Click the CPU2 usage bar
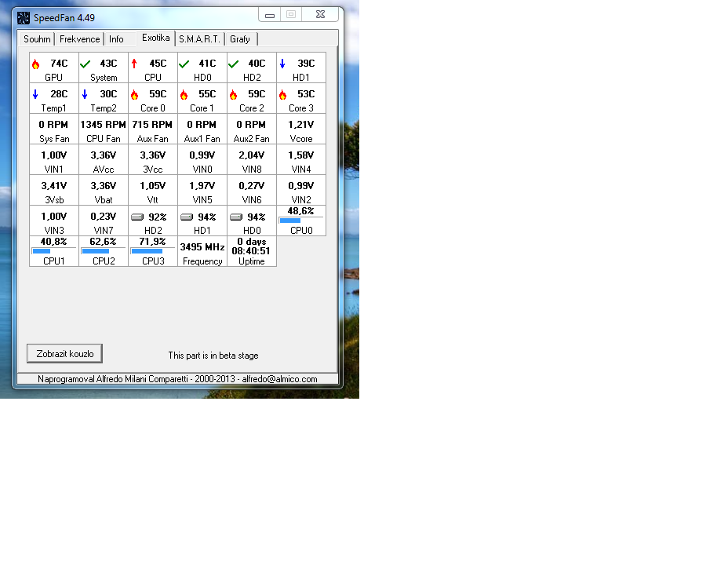This screenshot has width=728, height=569. point(104,251)
